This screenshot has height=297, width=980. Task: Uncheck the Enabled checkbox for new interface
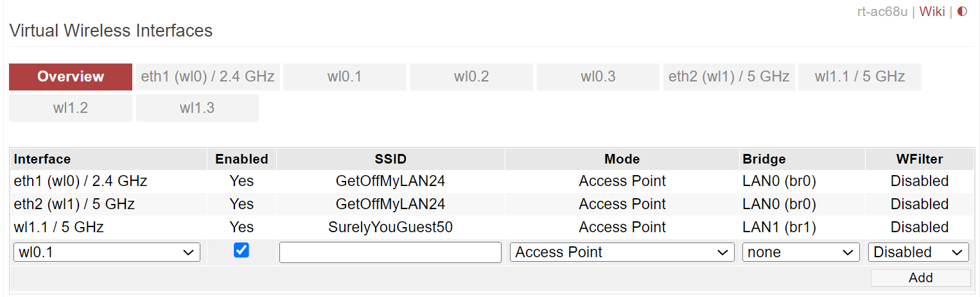(241, 250)
